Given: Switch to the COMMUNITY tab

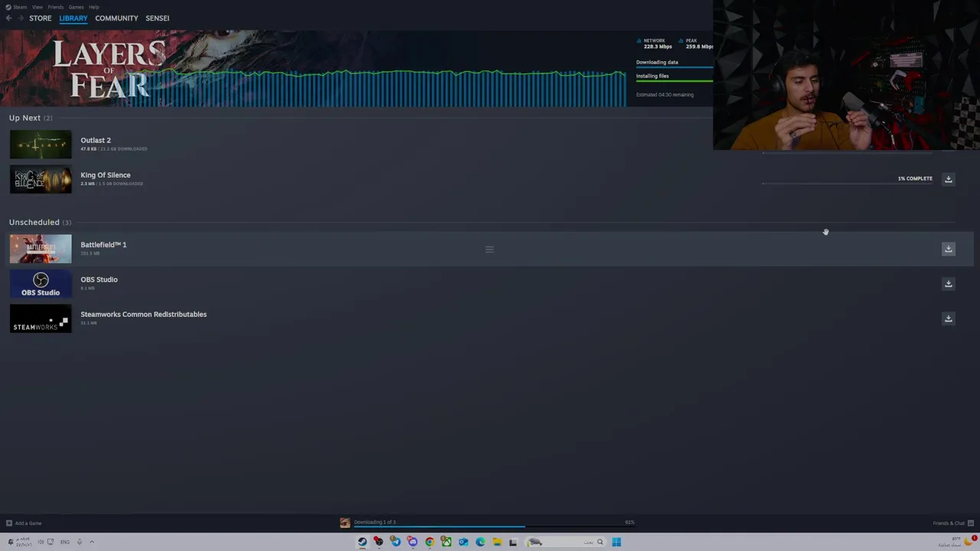Looking at the screenshot, I should [x=116, y=18].
